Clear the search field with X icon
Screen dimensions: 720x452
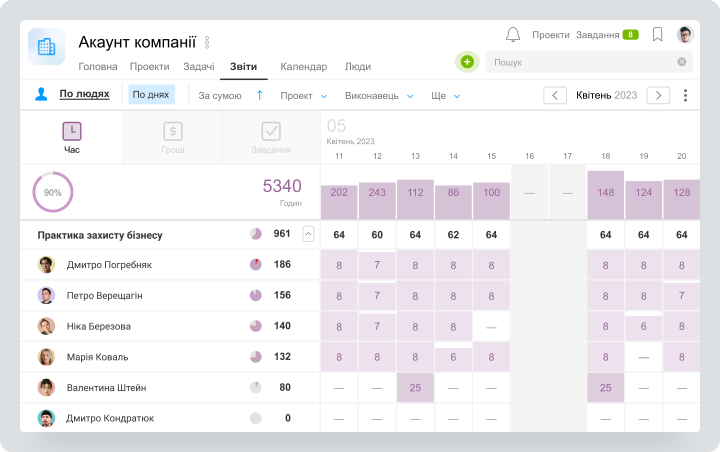coord(682,62)
